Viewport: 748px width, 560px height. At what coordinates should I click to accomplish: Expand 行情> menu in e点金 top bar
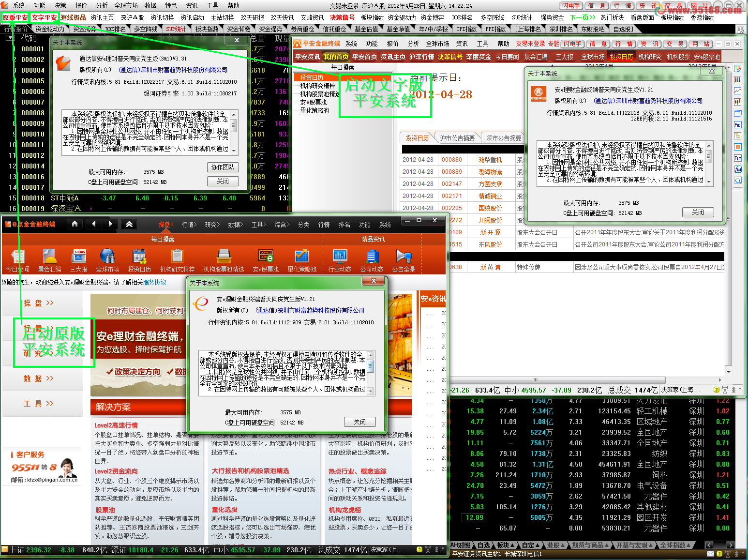[x=189, y=225]
